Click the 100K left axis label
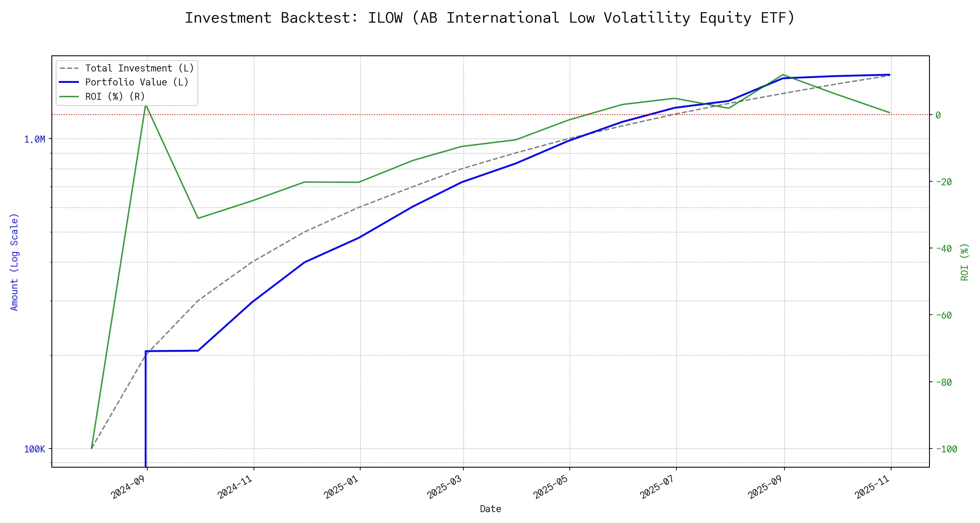Screen dimensions: 980x523 point(34,449)
